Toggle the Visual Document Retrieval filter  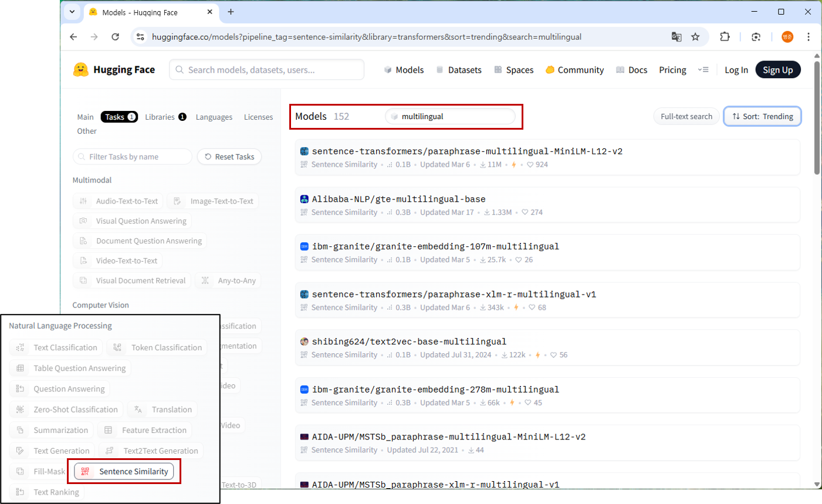click(132, 281)
